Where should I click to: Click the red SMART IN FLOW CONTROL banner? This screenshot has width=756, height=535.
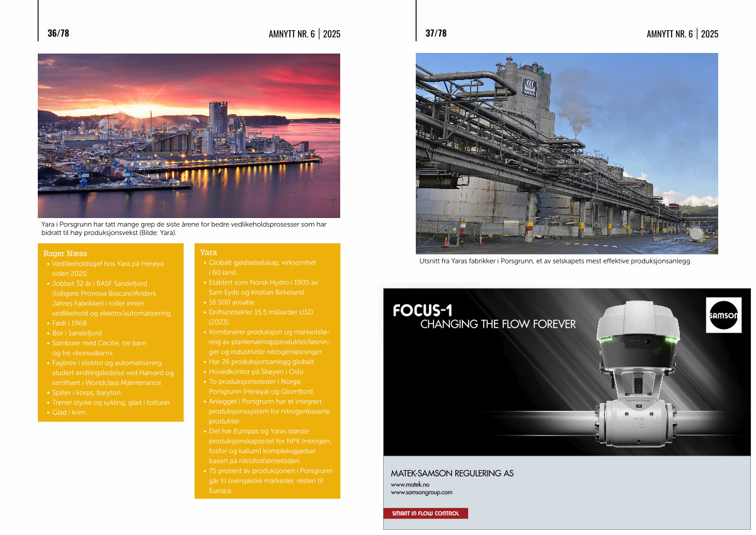point(425,514)
